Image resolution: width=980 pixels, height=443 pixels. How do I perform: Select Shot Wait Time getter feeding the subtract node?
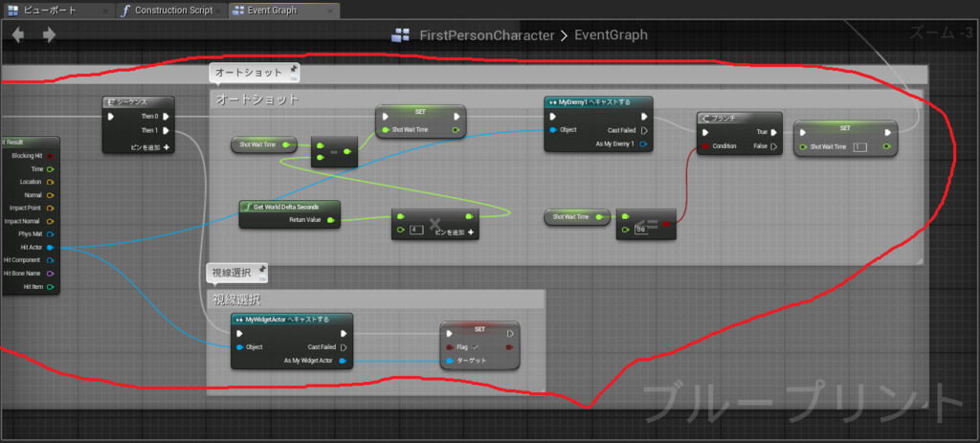(x=264, y=145)
